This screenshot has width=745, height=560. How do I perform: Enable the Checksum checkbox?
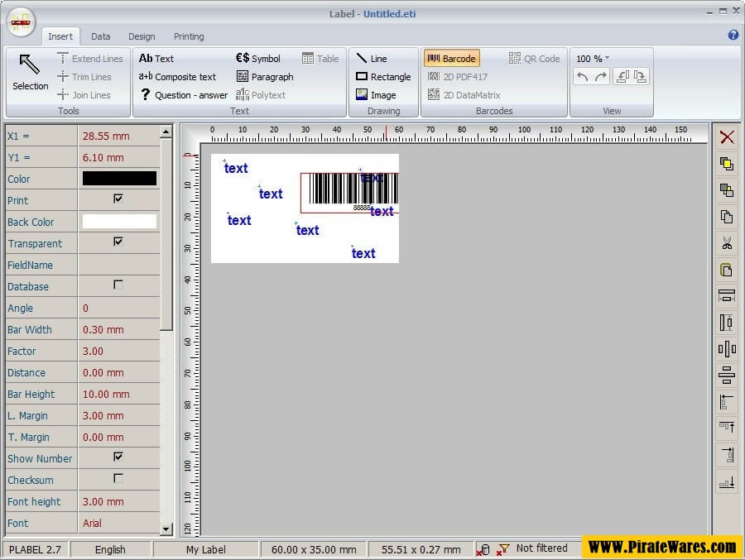pyautogui.click(x=118, y=479)
